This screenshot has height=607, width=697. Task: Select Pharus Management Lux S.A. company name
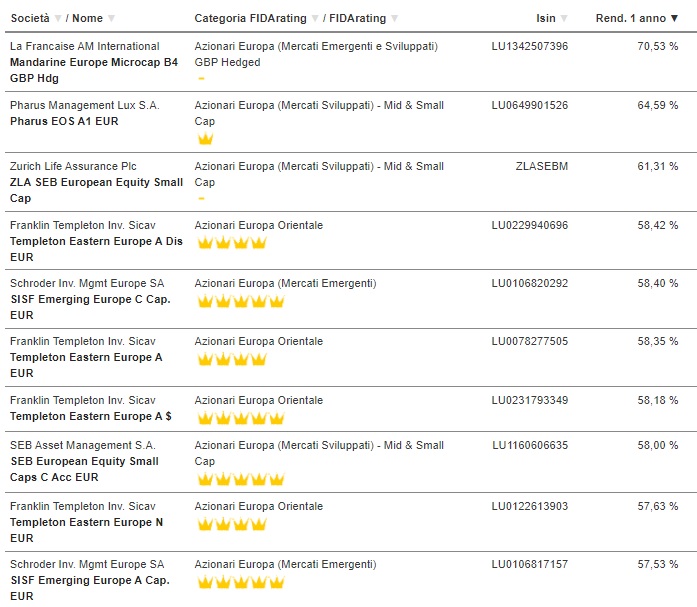[84, 105]
